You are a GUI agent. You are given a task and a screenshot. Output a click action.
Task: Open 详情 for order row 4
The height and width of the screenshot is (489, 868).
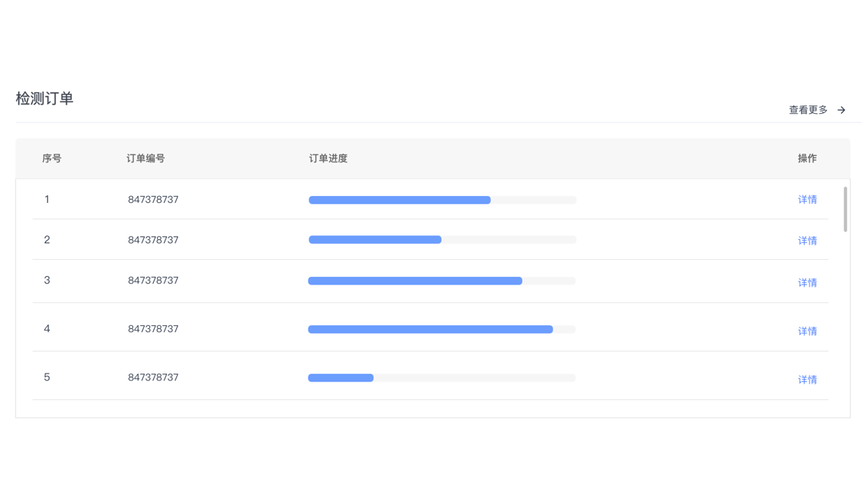(806, 331)
